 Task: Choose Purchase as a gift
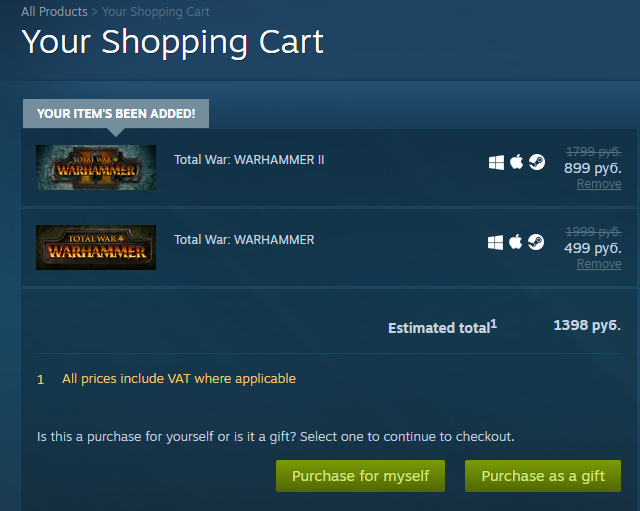pos(543,476)
